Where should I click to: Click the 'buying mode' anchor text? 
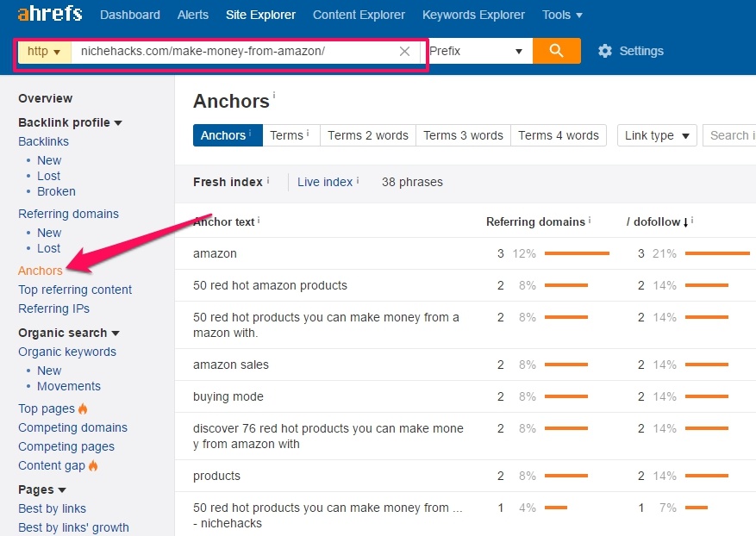[x=228, y=396]
